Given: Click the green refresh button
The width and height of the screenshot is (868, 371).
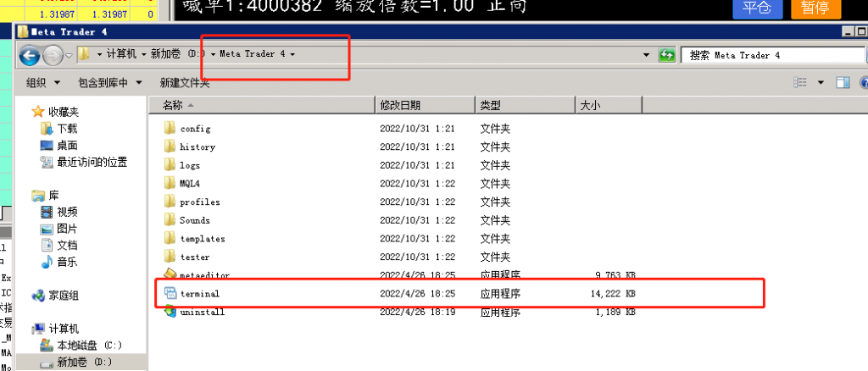Looking at the screenshot, I should [667, 55].
